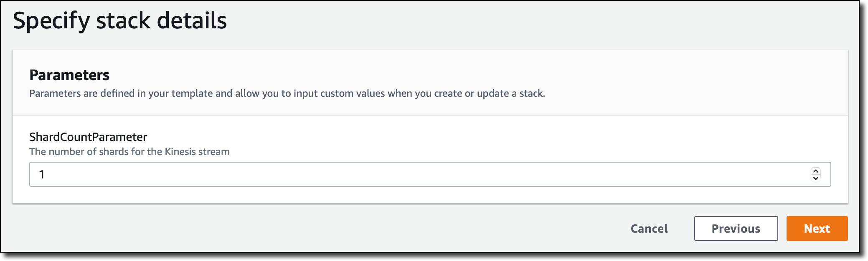Click the bold "Parameters" section title
The height and width of the screenshot is (261, 868).
coord(69,75)
